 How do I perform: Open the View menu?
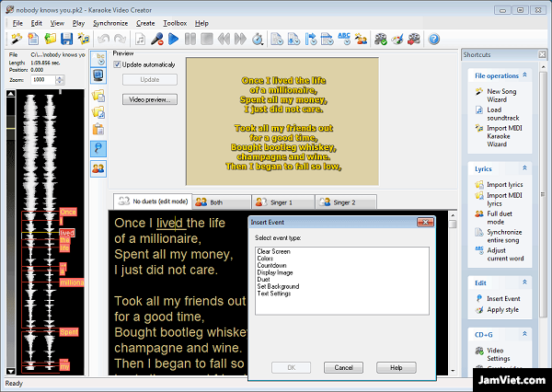[57, 23]
